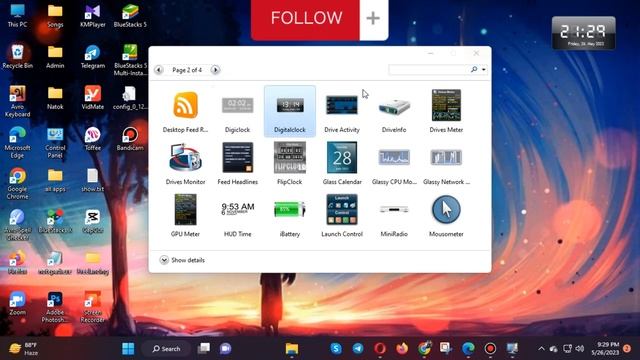Select the DriveInfo gadget
This screenshot has width=640, height=360.
click(x=394, y=111)
